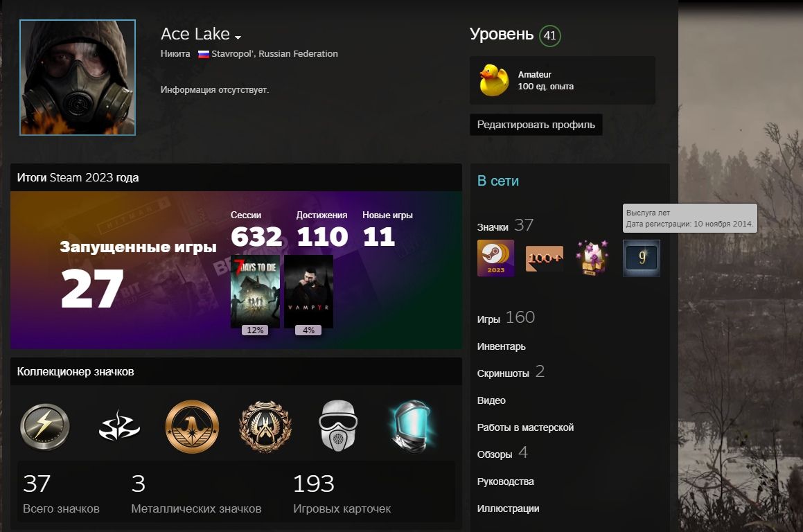The image size is (803, 532).
Task: Click the Stavropol', Russian Federation location text
Action: (274, 54)
